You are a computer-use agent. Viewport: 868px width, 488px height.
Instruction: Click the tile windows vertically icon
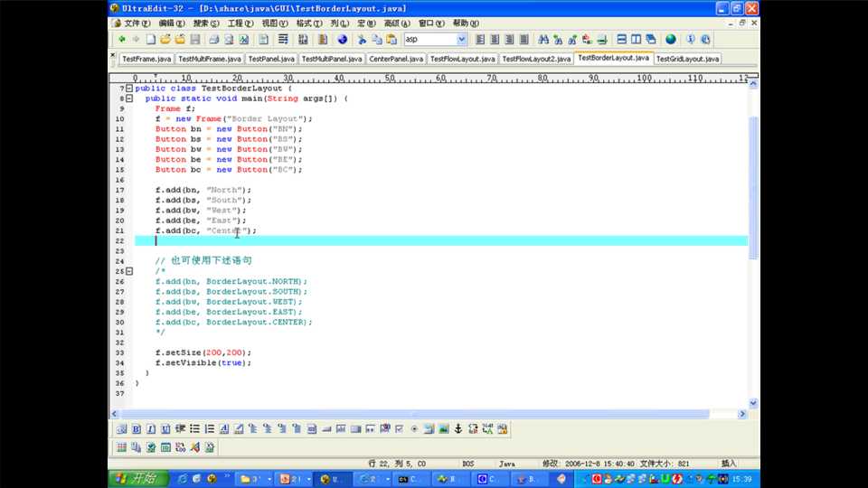tap(636, 39)
